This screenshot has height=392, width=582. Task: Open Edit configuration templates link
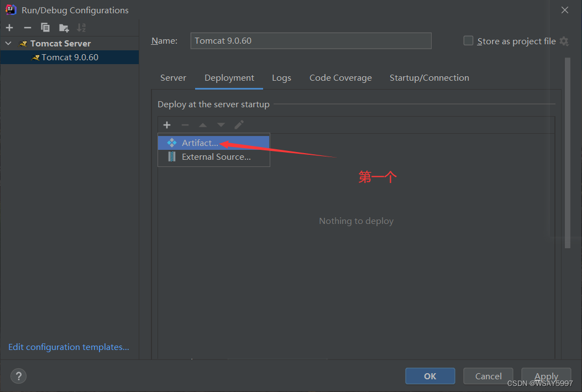click(69, 347)
